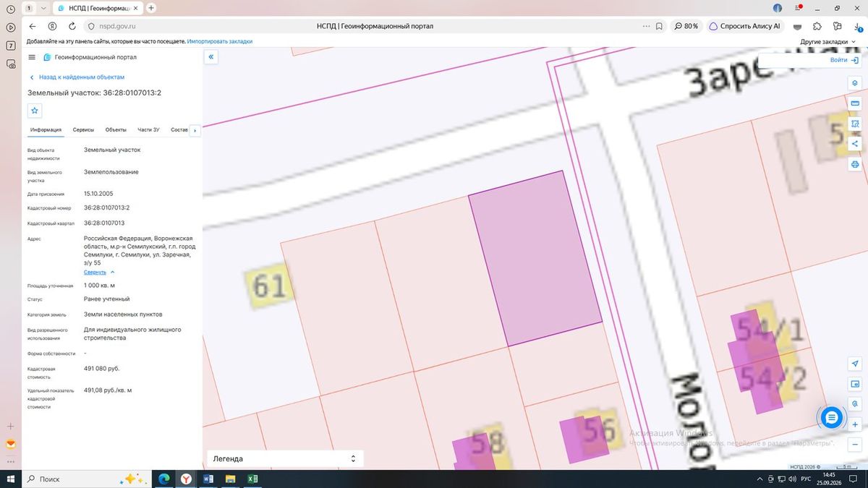Click the browser address bar nspd.gov.ru
This screenshot has width=868, height=488.
coord(118,26)
